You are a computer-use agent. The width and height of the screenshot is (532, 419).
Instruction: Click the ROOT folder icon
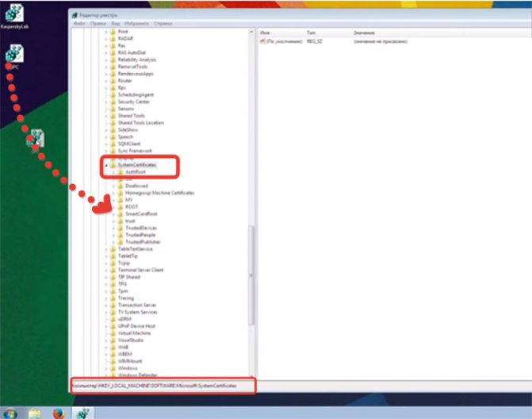pos(121,207)
